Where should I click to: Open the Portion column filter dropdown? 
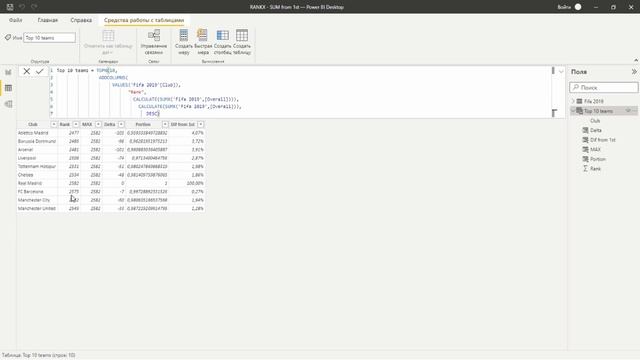[x=165, y=124]
